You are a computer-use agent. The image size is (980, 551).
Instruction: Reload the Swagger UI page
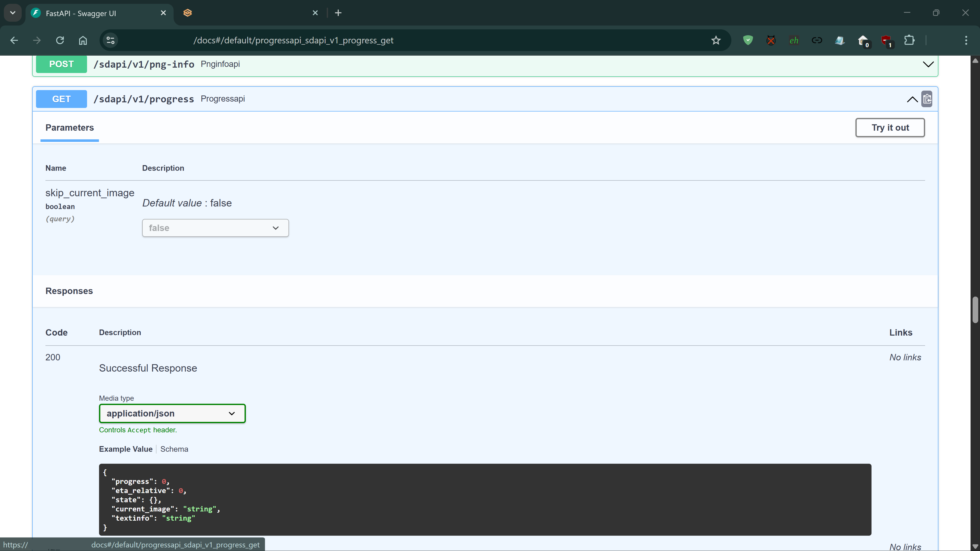tap(60, 40)
